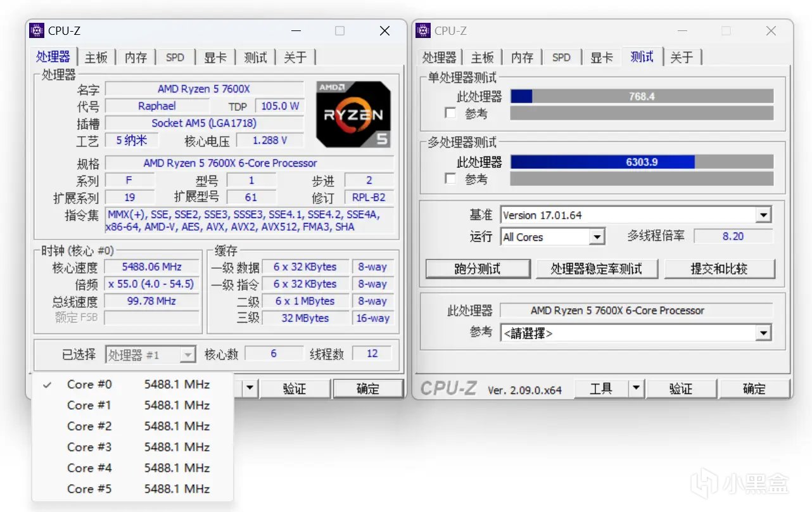This screenshot has height=512, width=812.
Task: Enable 参考 checkbox under 单处理器测试
Action: pyautogui.click(x=450, y=113)
